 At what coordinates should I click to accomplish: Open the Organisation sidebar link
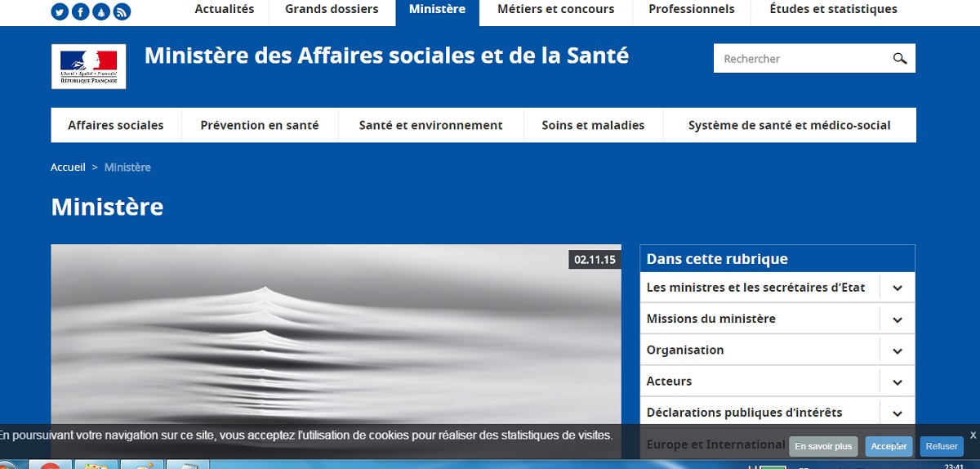(x=685, y=350)
